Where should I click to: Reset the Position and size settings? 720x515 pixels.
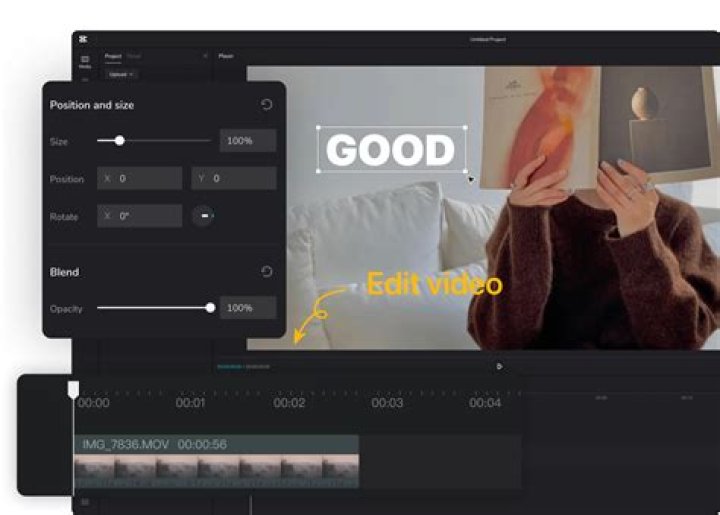click(266, 105)
